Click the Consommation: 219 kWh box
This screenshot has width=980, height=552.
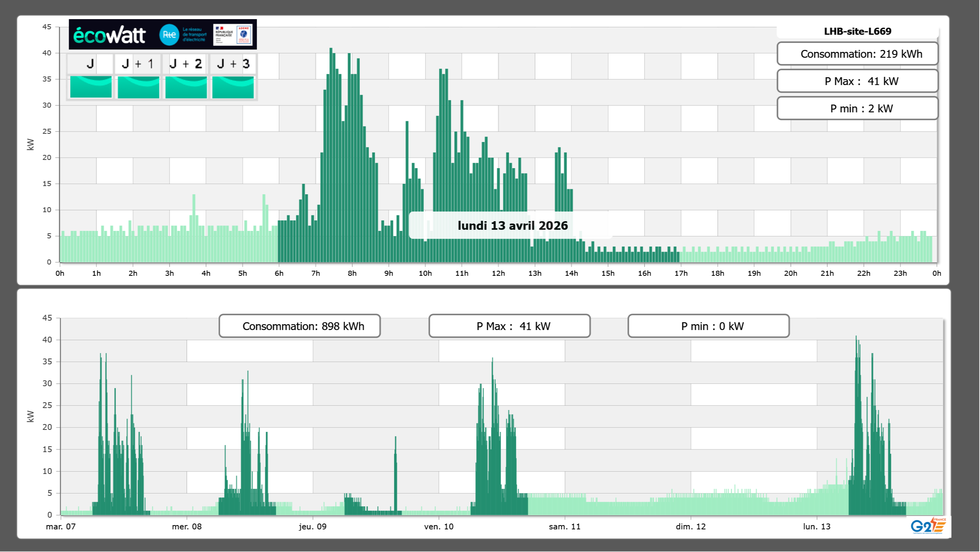(x=857, y=54)
